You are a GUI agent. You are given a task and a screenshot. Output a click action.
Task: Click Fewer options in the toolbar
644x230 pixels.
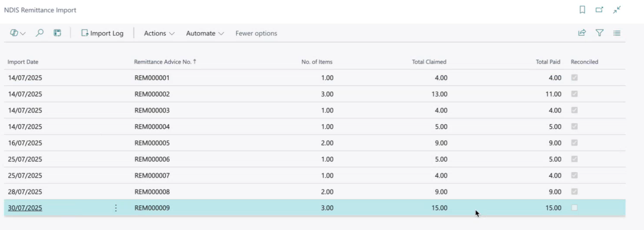pos(256,33)
